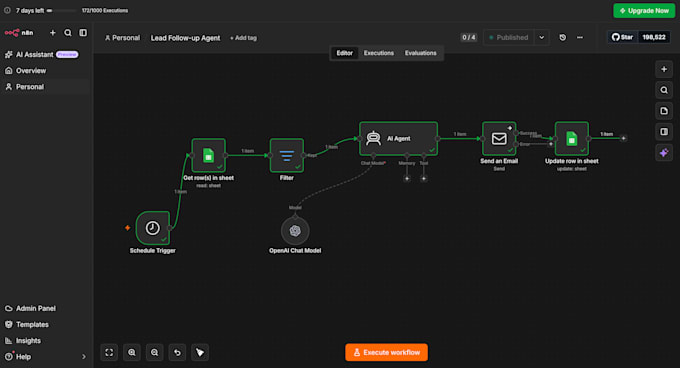Open workflow history icon
Viewport: 680px width, 368px height.
pos(562,38)
